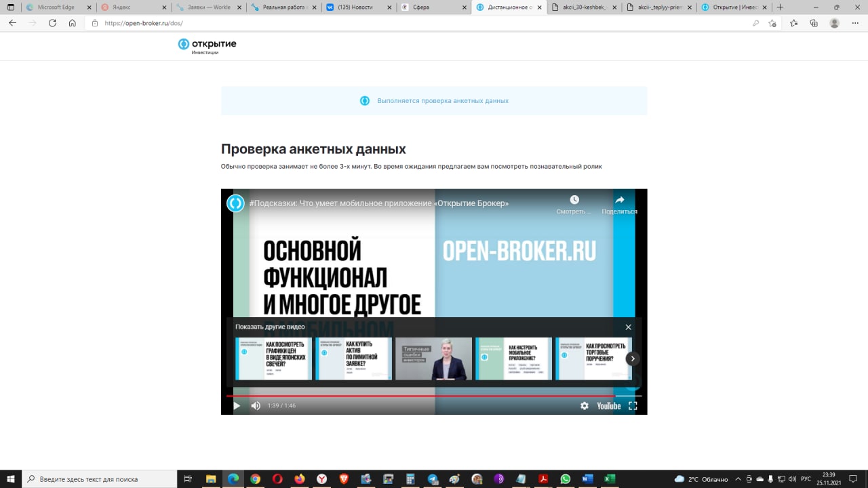Open video Как купить актив по лимитной заявке

pyautogui.click(x=353, y=359)
